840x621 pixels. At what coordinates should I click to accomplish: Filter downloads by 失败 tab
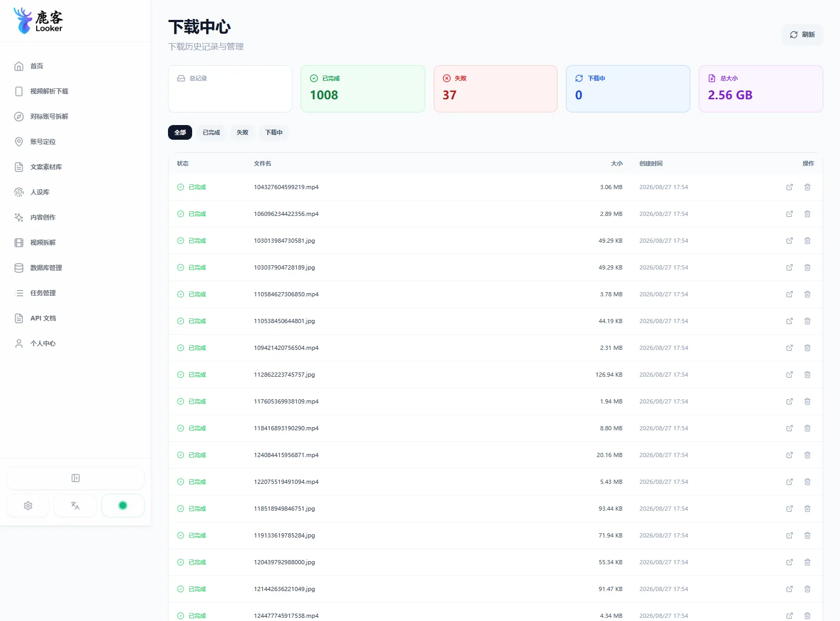[x=243, y=132]
